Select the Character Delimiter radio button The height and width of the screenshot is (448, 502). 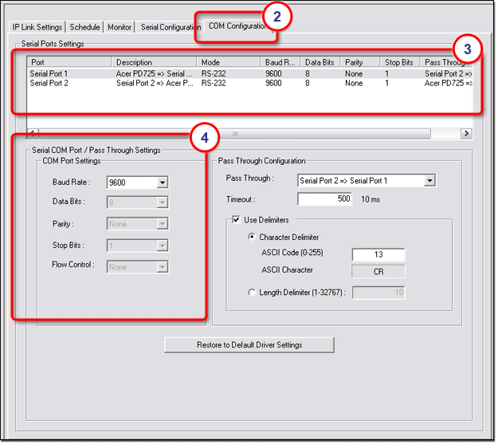(x=253, y=238)
